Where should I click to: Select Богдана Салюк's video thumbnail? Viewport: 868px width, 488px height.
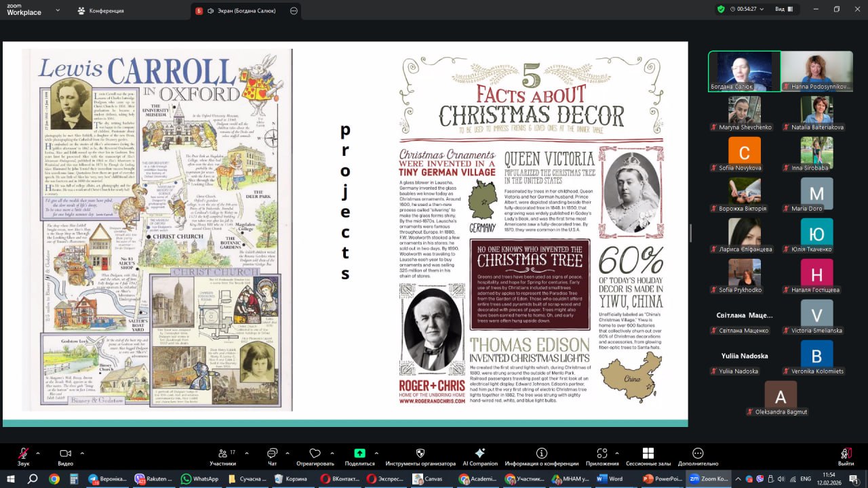[744, 71]
